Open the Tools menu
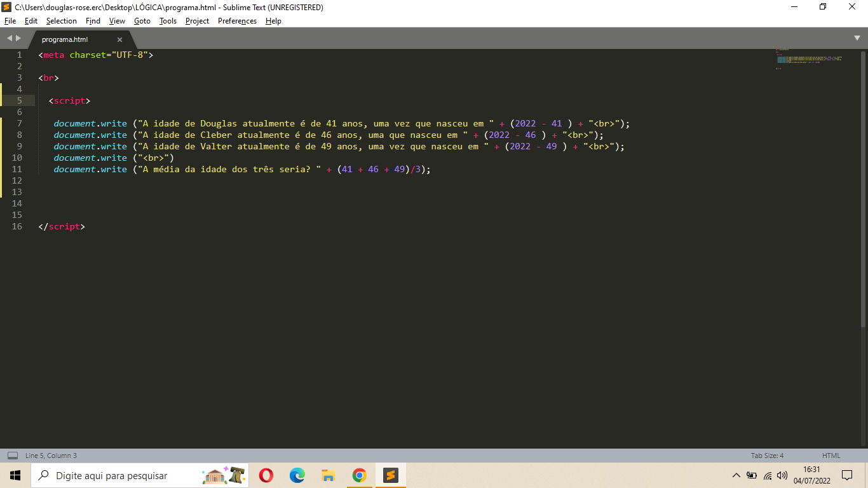868x488 pixels. pos(168,21)
